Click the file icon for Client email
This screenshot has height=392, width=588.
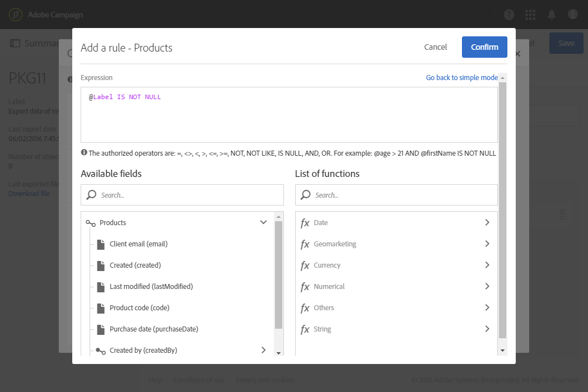click(x=101, y=244)
